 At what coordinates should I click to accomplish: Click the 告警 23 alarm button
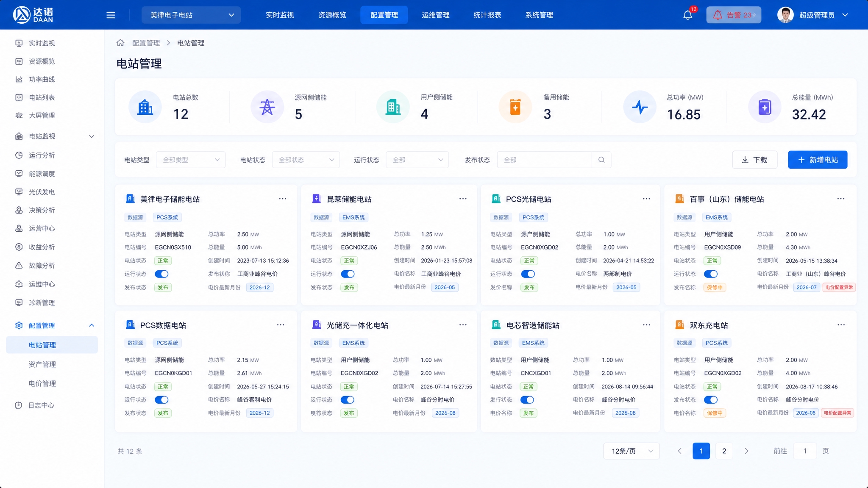pos(734,15)
